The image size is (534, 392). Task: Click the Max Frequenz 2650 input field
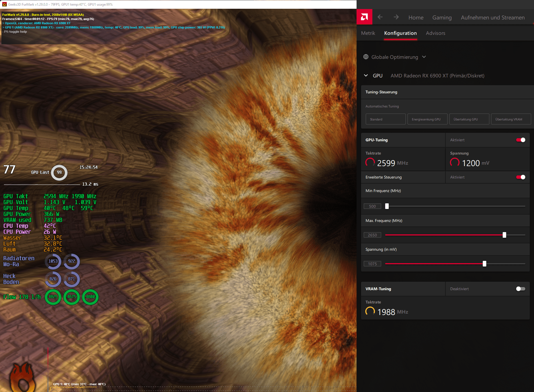(x=372, y=235)
